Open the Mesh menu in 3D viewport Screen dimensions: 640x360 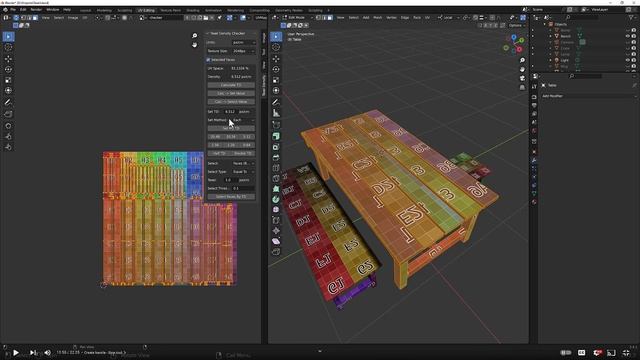[x=378, y=18]
